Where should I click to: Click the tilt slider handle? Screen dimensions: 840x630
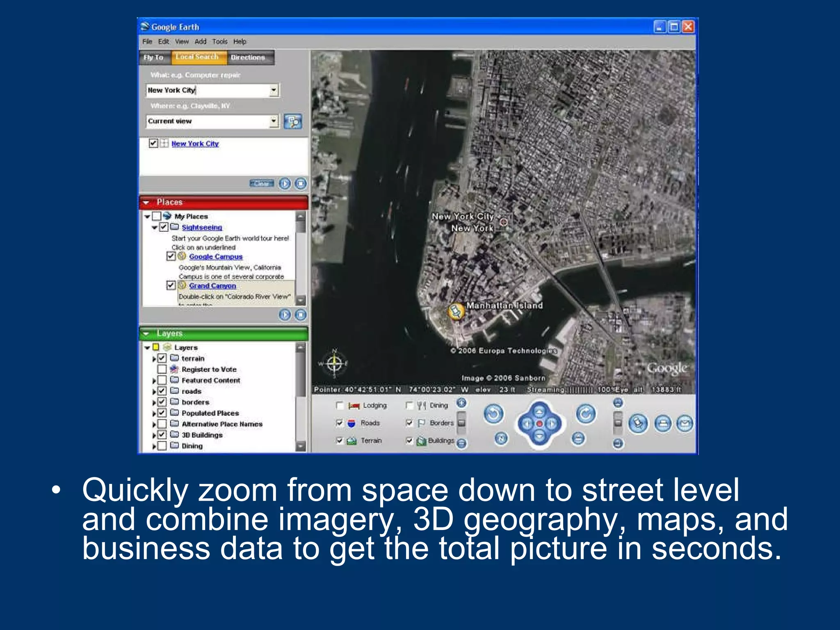pos(618,422)
